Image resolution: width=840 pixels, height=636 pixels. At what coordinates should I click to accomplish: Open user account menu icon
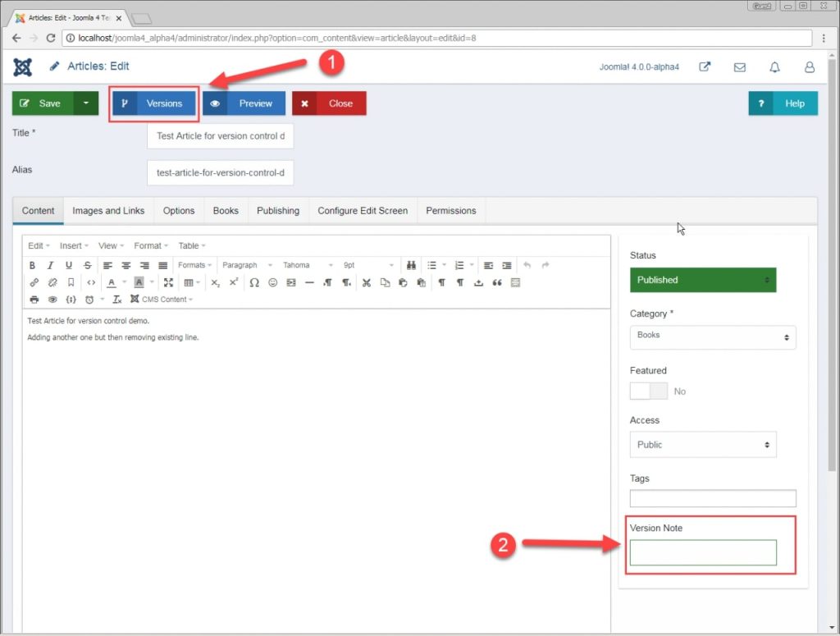point(810,67)
